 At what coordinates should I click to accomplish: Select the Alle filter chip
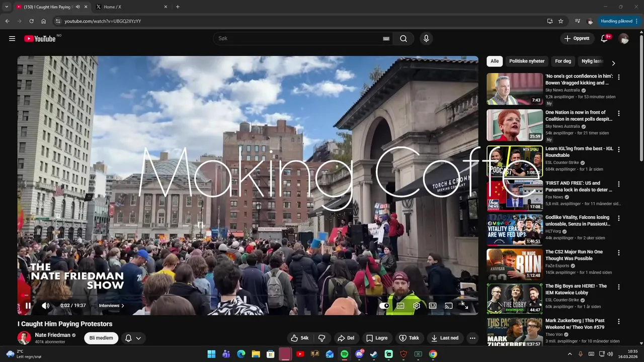click(x=495, y=61)
